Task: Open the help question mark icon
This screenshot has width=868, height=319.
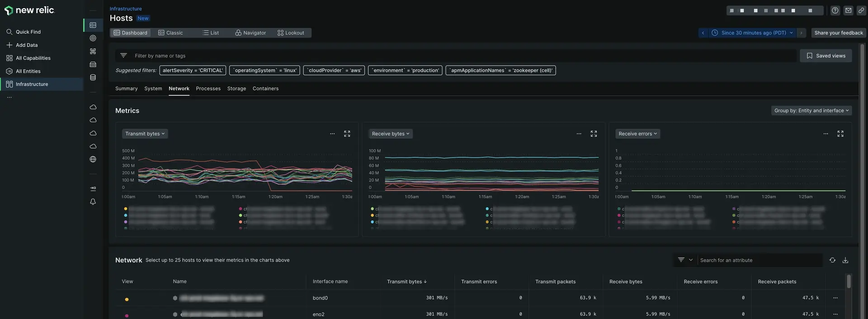Action: pyautogui.click(x=835, y=10)
